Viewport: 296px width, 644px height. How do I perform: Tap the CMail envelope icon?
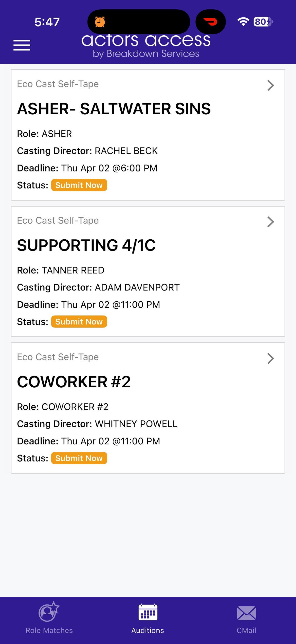pos(246,613)
